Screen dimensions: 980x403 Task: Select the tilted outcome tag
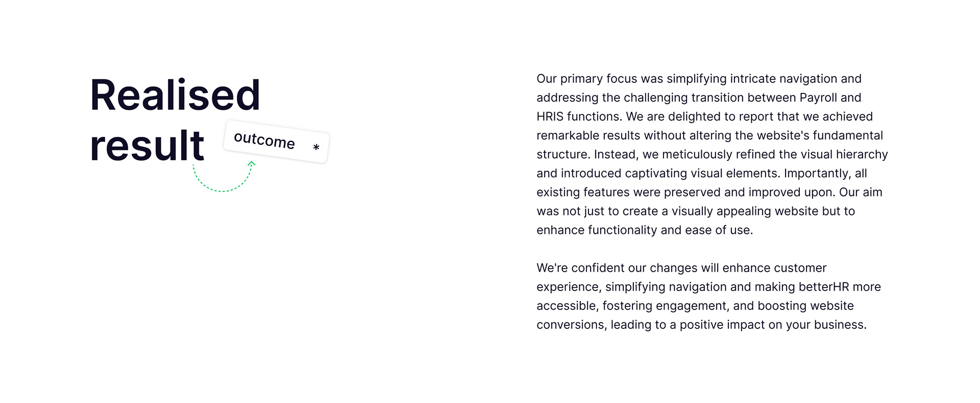(x=276, y=141)
